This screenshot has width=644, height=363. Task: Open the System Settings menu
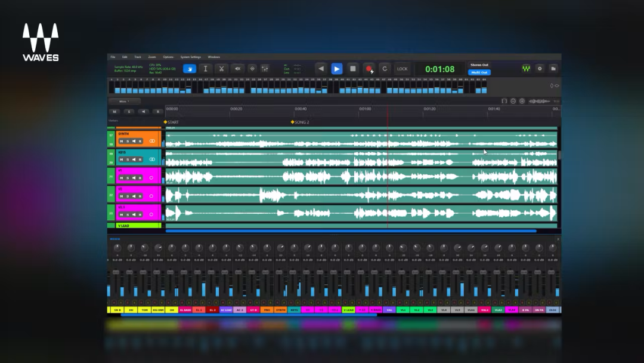point(191,57)
